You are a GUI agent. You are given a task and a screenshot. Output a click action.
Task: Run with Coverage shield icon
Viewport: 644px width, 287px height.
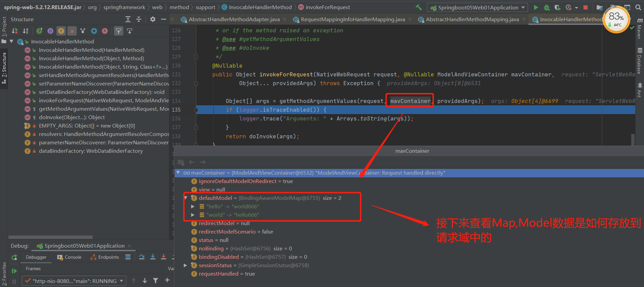(557, 7)
